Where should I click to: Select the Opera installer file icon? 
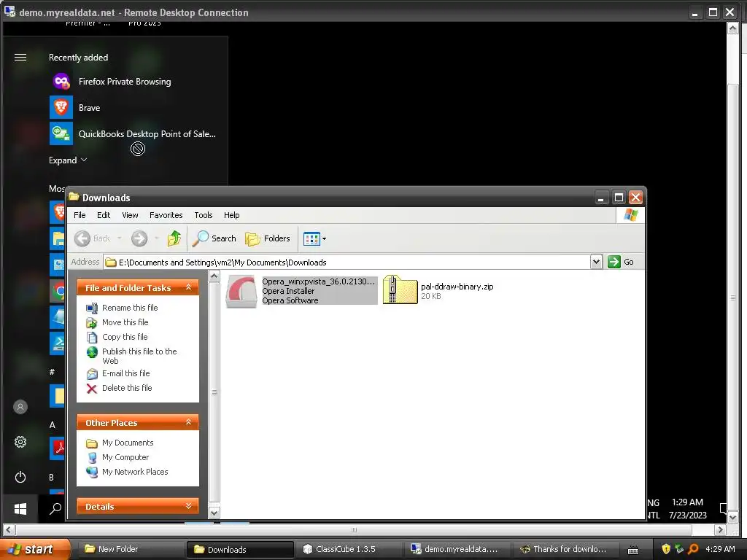(241, 291)
